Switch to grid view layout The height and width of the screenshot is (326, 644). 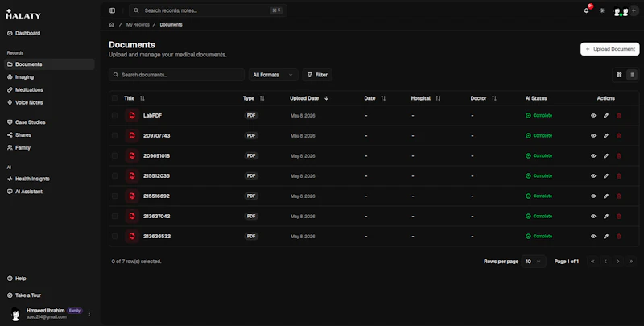click(619, 75)
